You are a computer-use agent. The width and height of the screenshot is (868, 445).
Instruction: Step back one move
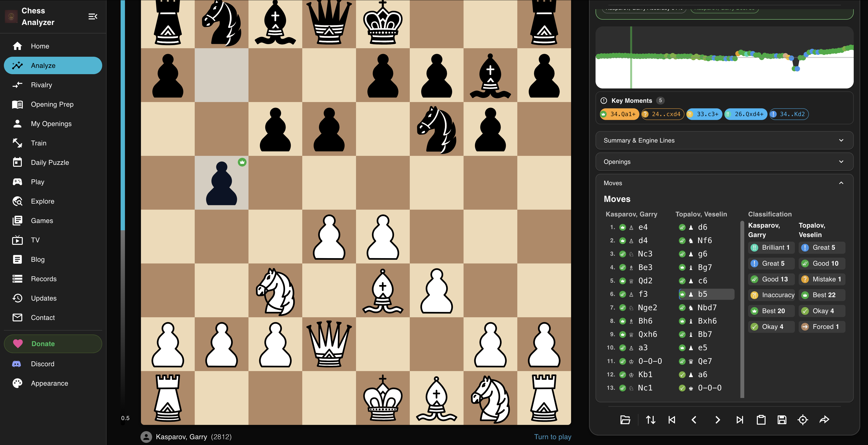(x=694, y=420)
